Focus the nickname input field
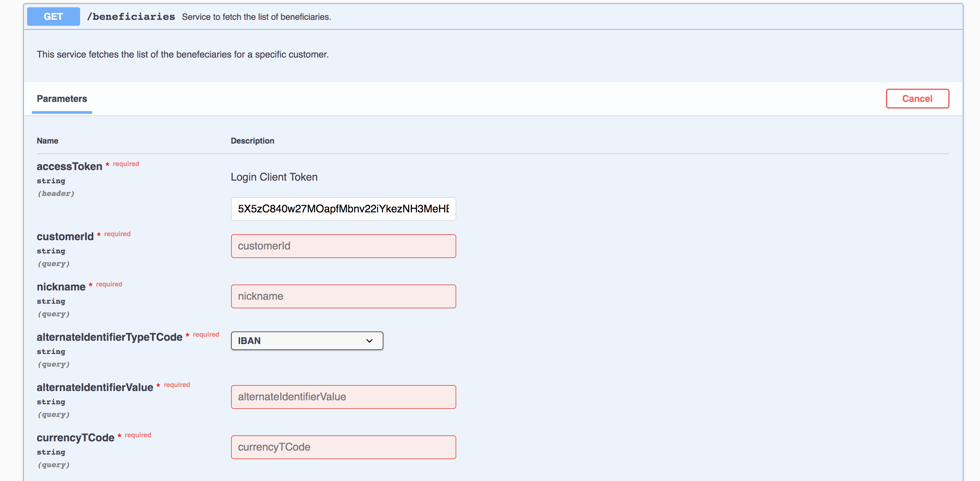This screenshot has height=481, width=980. click(x=343, y=296)
